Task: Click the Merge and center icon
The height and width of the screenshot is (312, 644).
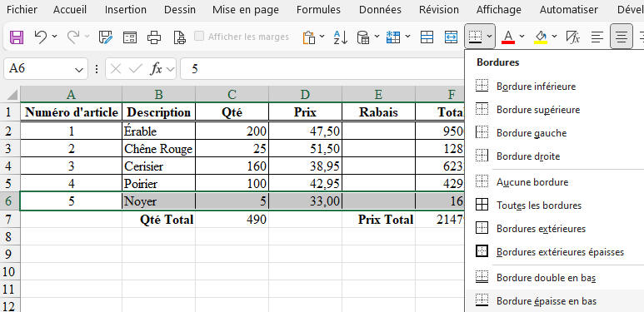Action: (x=451, y=37)
